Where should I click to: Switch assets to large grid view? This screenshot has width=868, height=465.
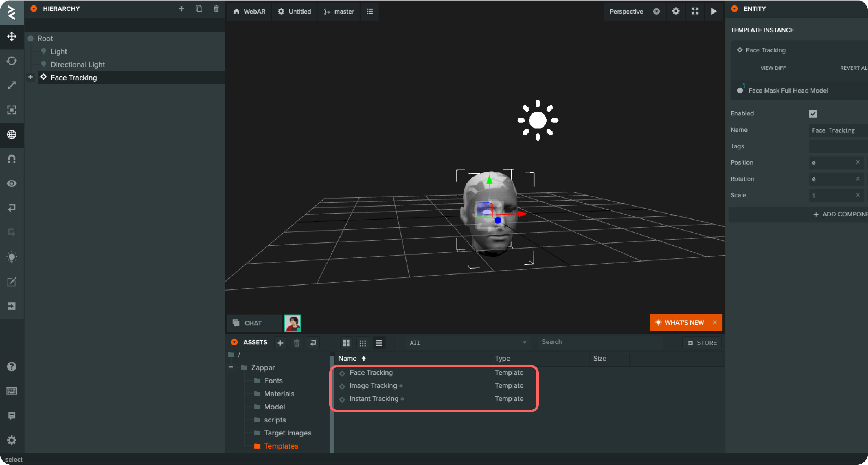(346, 343)
